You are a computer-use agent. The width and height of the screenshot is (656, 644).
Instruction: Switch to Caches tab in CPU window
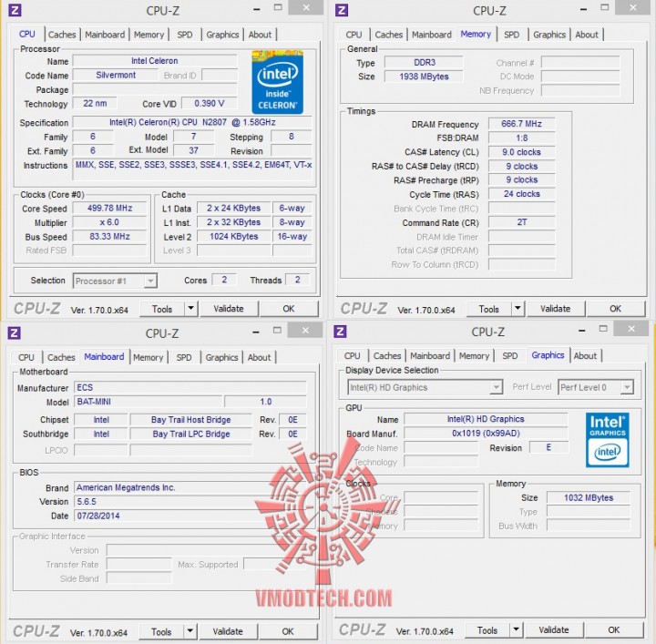tap(62, 35)
